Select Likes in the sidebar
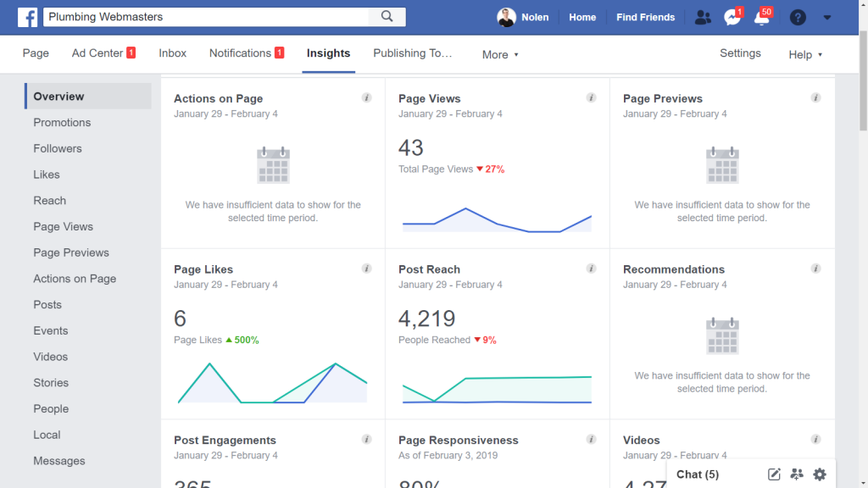 [x=47, y=175]
